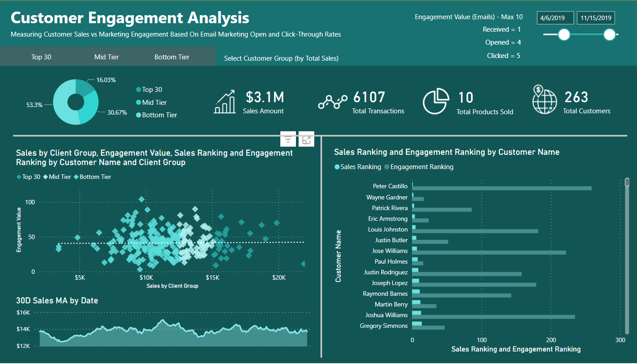Click the pie icon beside Total Products Sold
Viewport: 637px width, 364px height.
pyautogui.click(x=436, y=102)
